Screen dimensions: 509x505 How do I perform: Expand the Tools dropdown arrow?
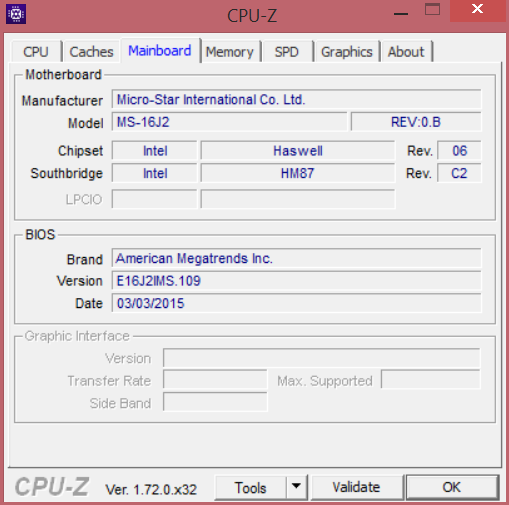coord(296,487)
